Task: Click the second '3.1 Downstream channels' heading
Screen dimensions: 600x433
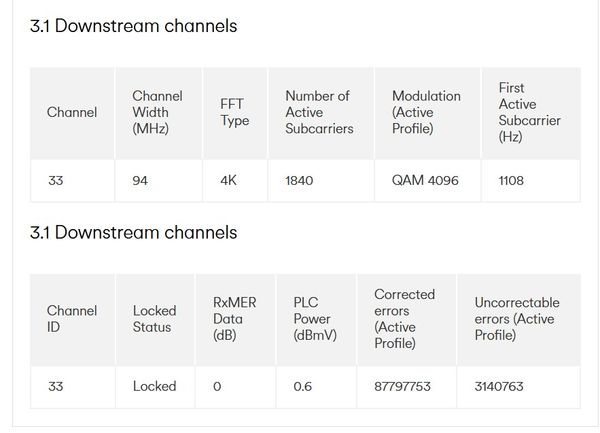Action: (x=134, y=233)
